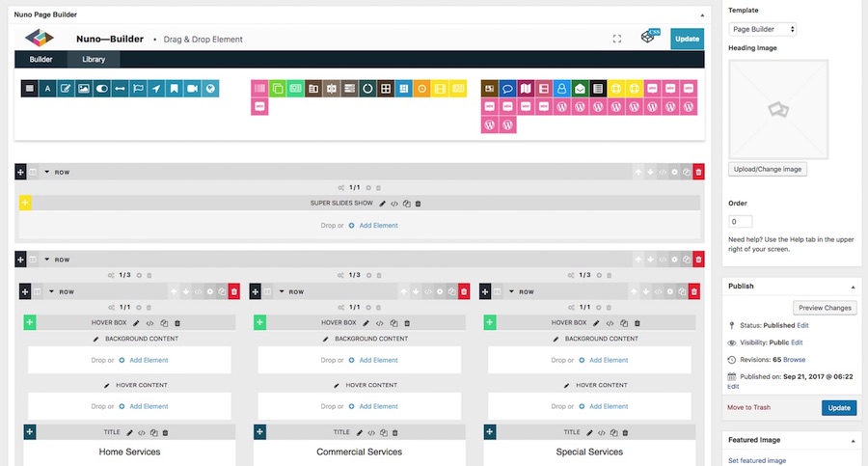868x466 pixels.
Task: Choose the blue speech bubble element icon
Action: (507, 89)
